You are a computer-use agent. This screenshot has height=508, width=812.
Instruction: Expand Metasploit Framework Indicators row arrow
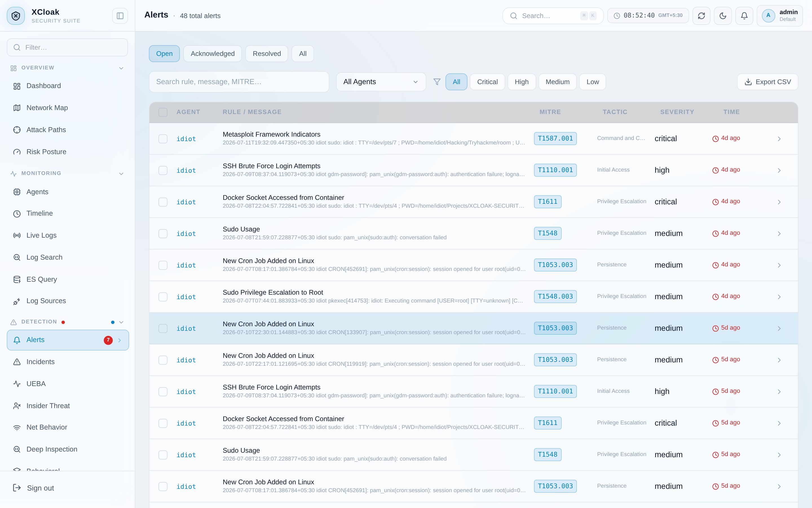779,139
